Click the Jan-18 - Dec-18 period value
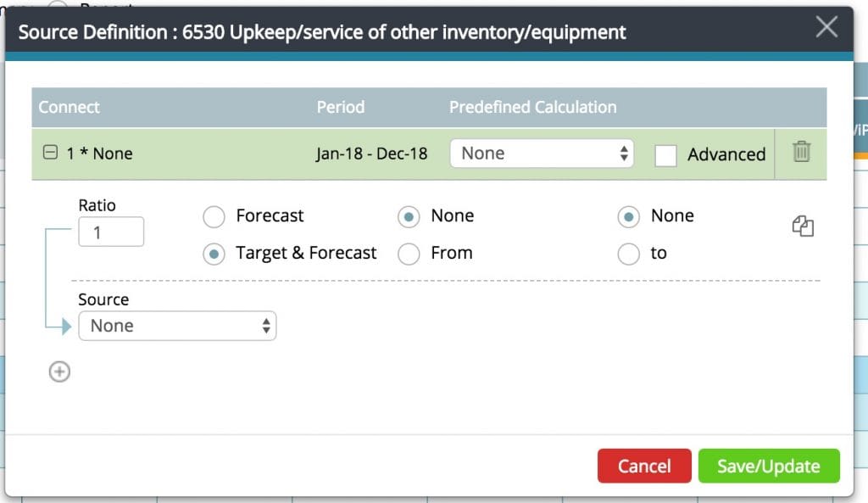Image resolution: width=868 pixels, height=503 pixels. pyautogui.click(x=371, y=154)
